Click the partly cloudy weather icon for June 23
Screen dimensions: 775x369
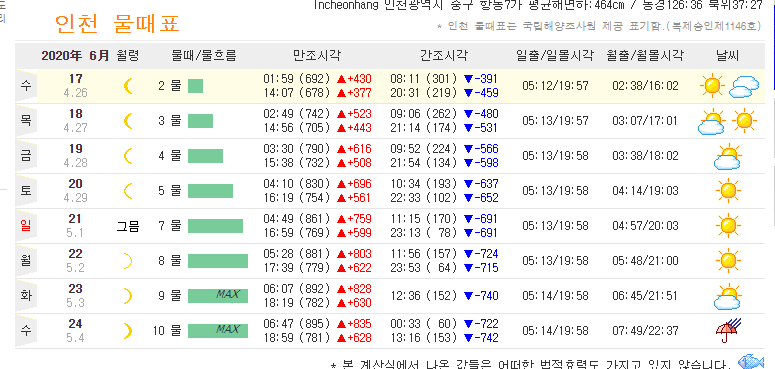728,296
